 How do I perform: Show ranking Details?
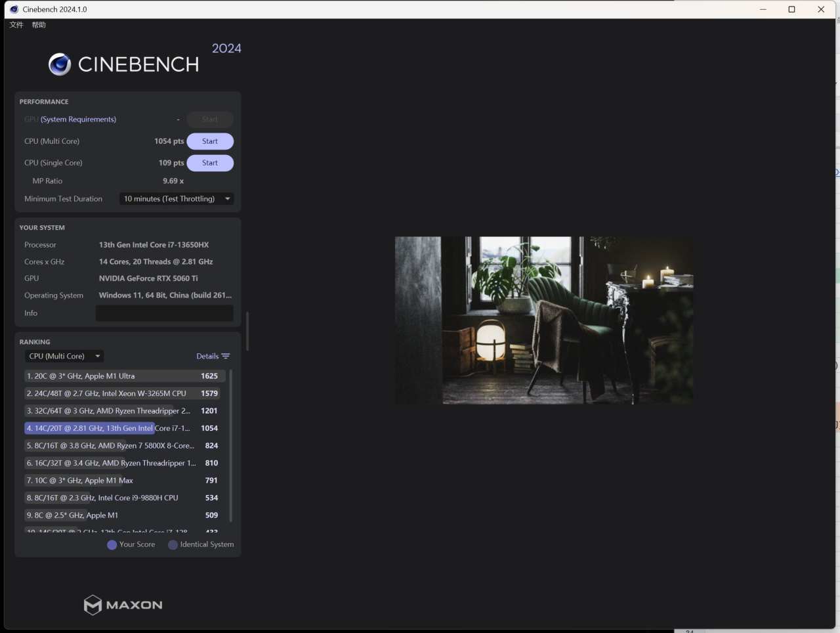pyautogui.click(x=213, y=357)
